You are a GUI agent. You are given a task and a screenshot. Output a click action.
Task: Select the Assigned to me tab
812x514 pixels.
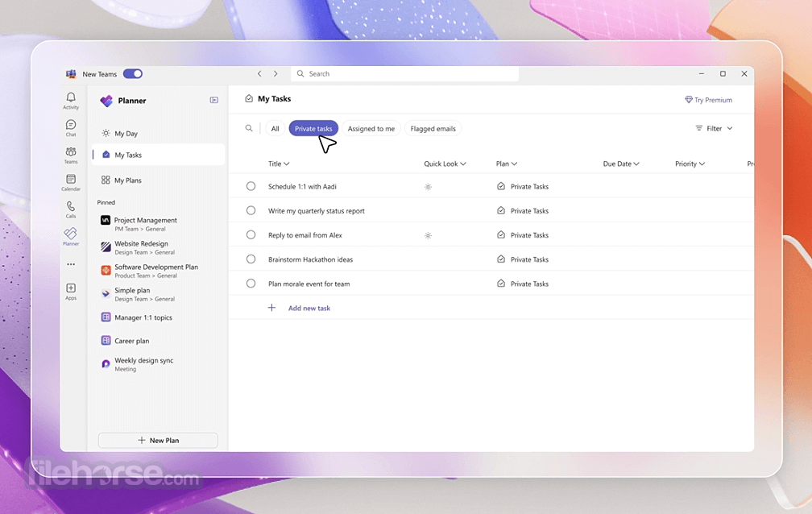pyautogui.click(x=371, y=129)
